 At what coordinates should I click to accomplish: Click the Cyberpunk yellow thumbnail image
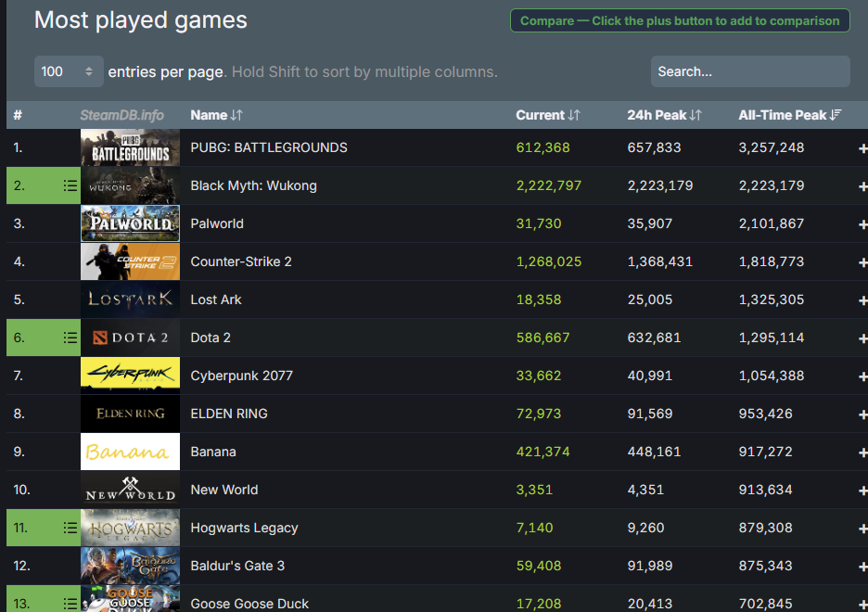pos(130,376)
